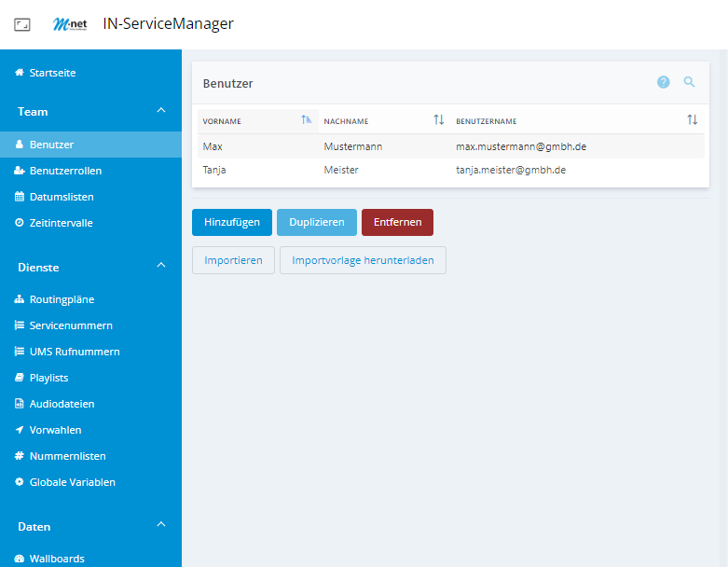This screenshot has width=728, height=567.
Task: Click the Duplizieren button
Action: pyautogui.click(x=316, y=222)
